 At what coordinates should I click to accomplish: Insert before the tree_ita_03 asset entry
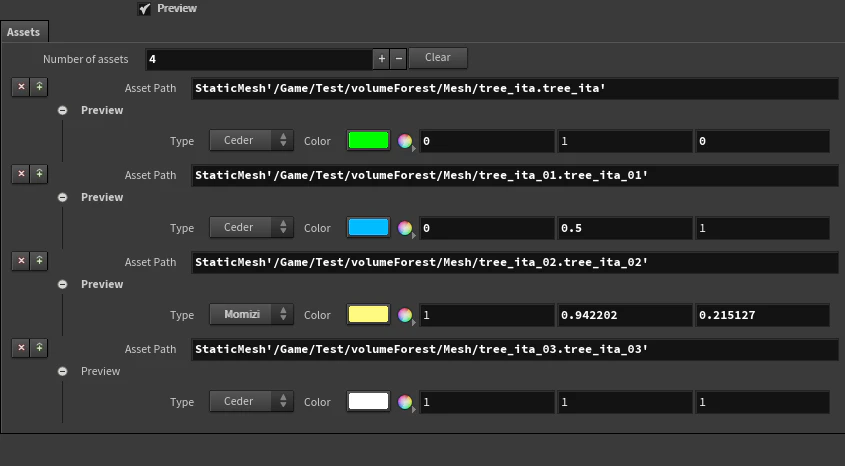(39, 348)
